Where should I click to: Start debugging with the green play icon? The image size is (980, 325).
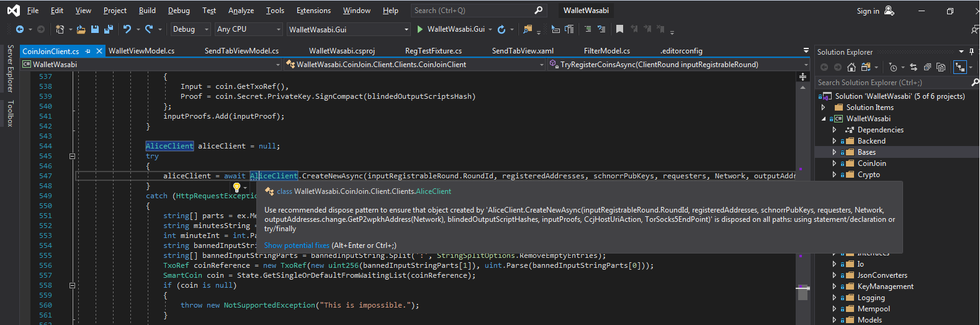[x=420, y=29]
